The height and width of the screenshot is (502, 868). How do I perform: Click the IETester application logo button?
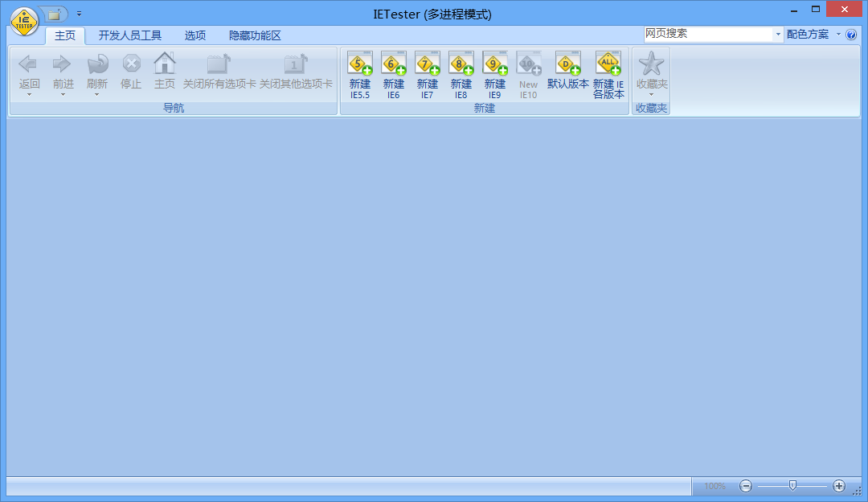point(25,19)
